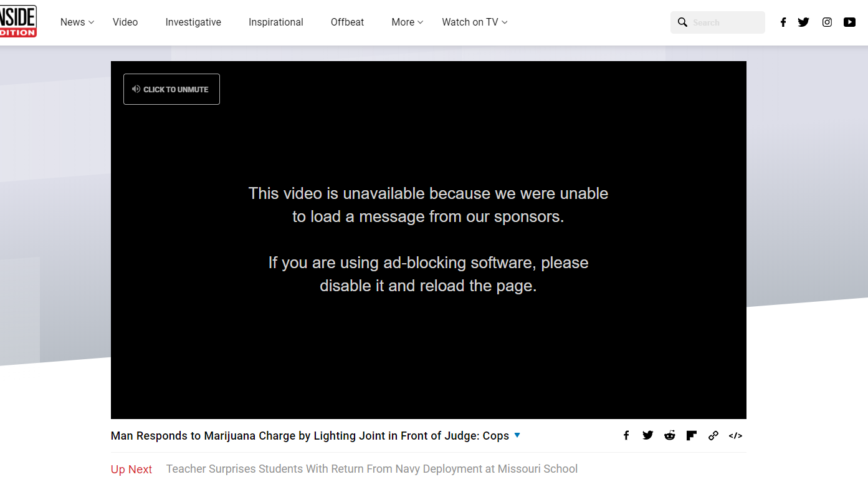Open Instagram page from header icon
The height and width of the screenshot is (497, 868).
tap(827, 22)
